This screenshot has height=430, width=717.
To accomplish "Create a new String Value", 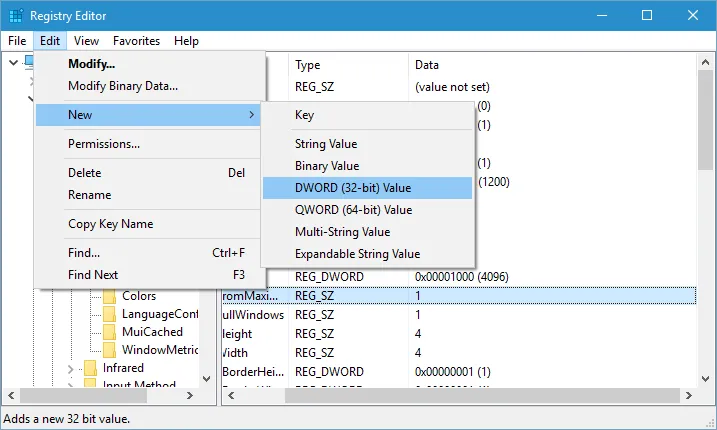I will [367, 144].
